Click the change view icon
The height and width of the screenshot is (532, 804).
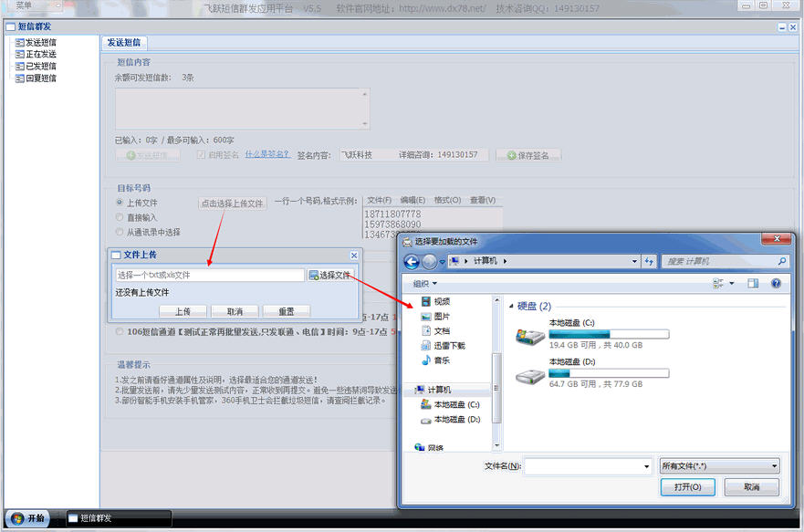tap(718, 284)
